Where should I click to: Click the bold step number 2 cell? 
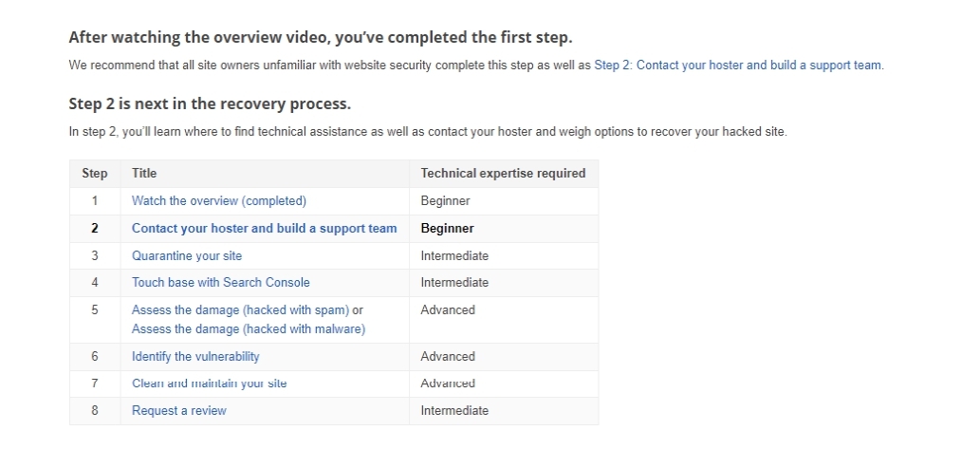click(x=95, y=229)
